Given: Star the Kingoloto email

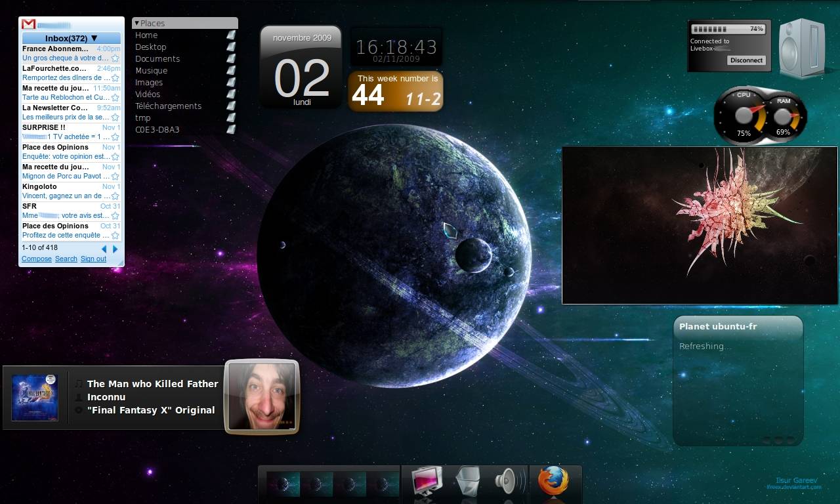Looking at the screenshot, I should 115,196.
